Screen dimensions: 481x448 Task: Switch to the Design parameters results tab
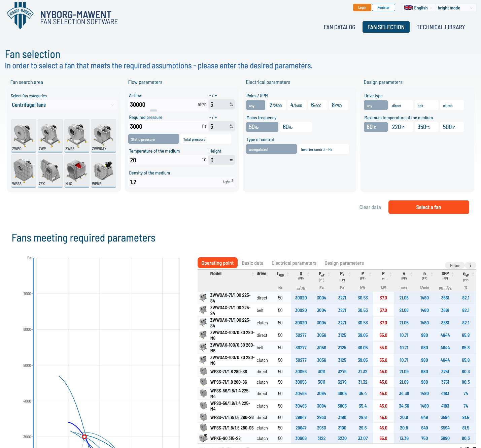344,263
